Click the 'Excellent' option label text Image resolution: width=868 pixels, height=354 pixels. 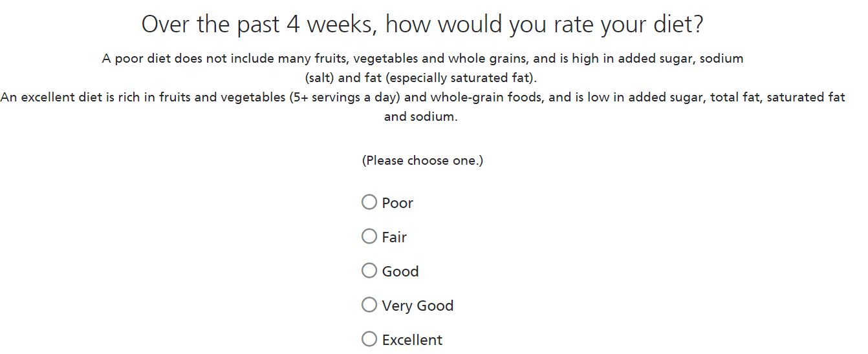point(412,340)
